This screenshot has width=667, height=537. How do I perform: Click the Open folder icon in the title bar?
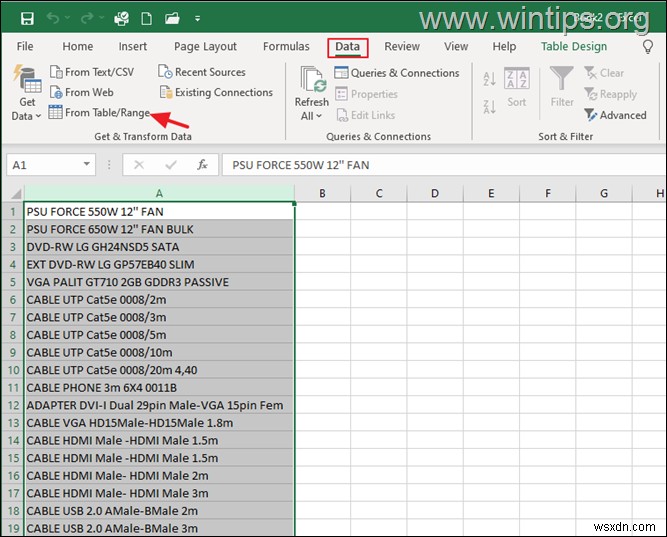point(172,19)
